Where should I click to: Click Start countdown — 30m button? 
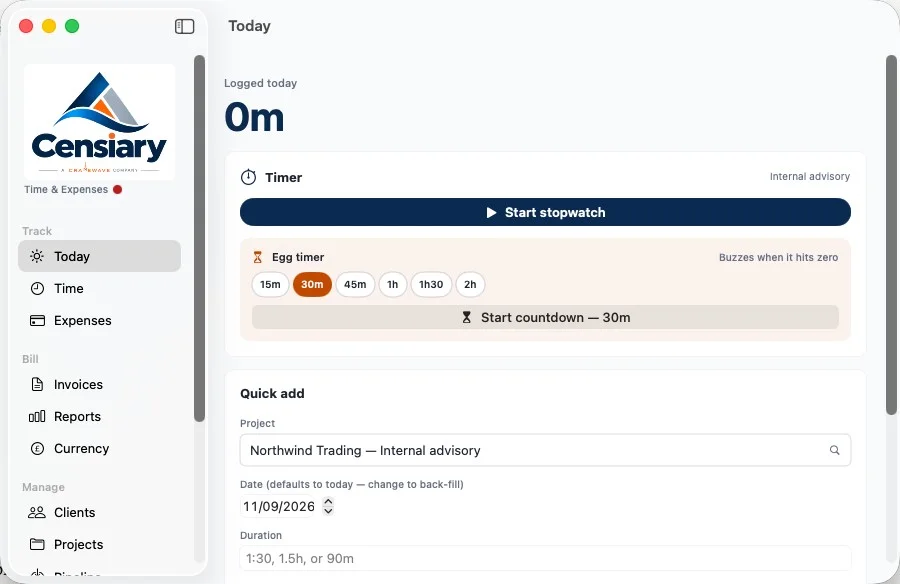point(545,318)
